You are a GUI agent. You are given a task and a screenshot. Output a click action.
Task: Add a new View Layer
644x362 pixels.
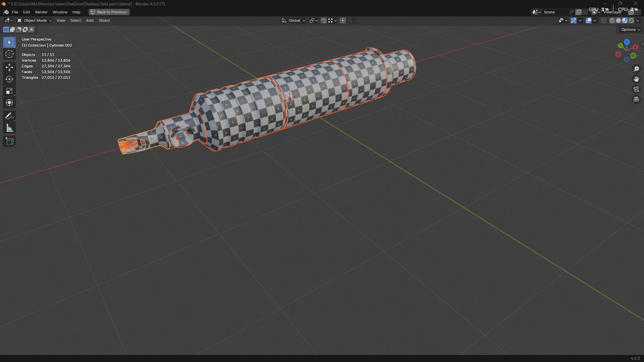point(631,12)
